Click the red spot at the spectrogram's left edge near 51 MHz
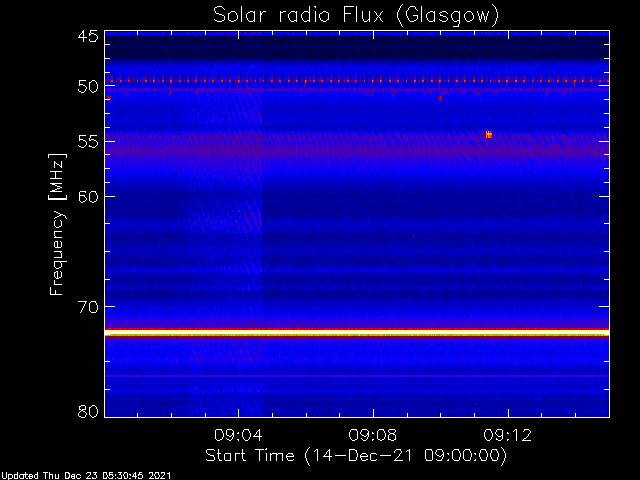 click(x=109, y=98)
